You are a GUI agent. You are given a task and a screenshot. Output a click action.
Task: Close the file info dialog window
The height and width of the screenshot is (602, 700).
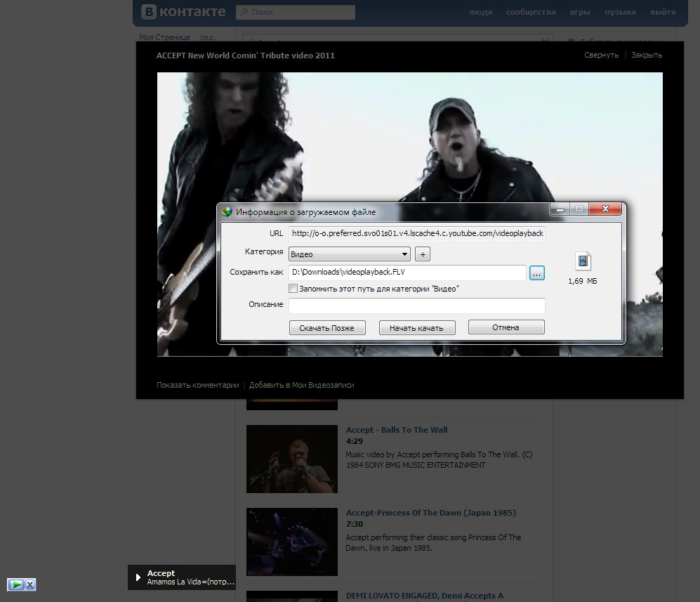click(x=605, y=209)
